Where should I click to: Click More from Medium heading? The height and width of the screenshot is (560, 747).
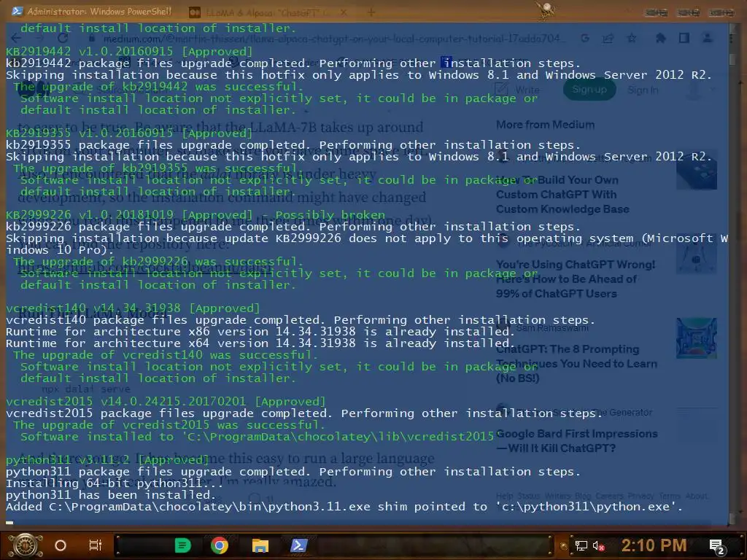coord(546,125)
